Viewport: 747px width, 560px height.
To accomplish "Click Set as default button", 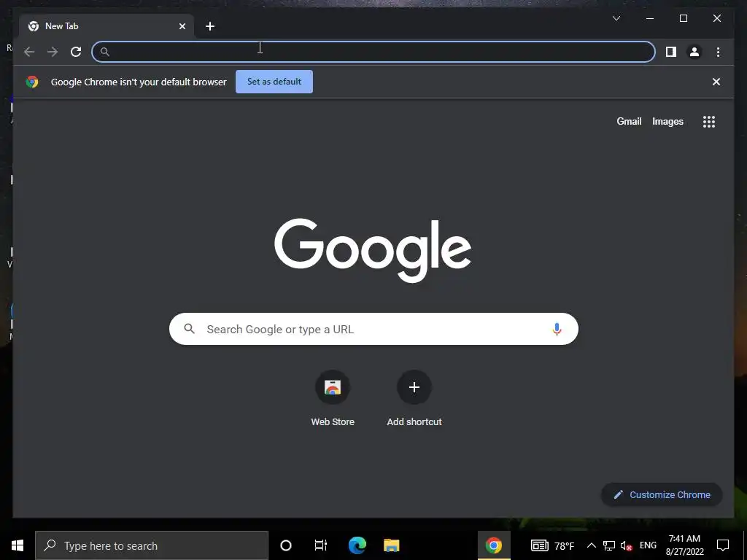I will point(274,82).
